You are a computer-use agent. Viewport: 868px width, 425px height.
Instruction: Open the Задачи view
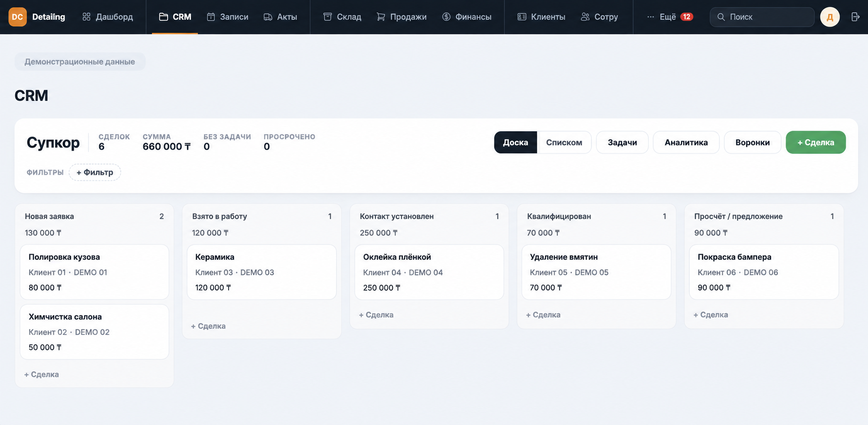[x=622, y=142]
